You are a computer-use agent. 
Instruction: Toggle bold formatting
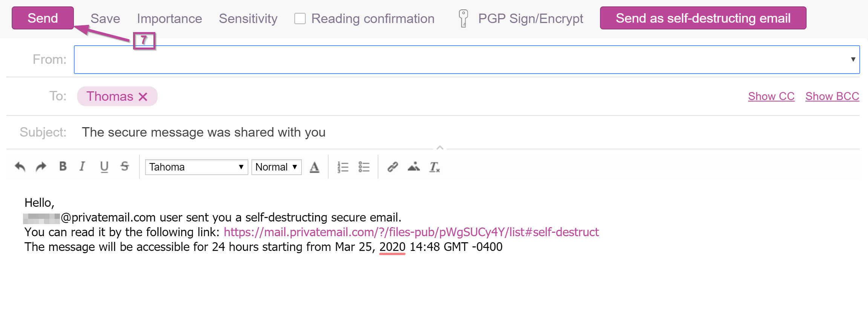[x=63, y=166]
